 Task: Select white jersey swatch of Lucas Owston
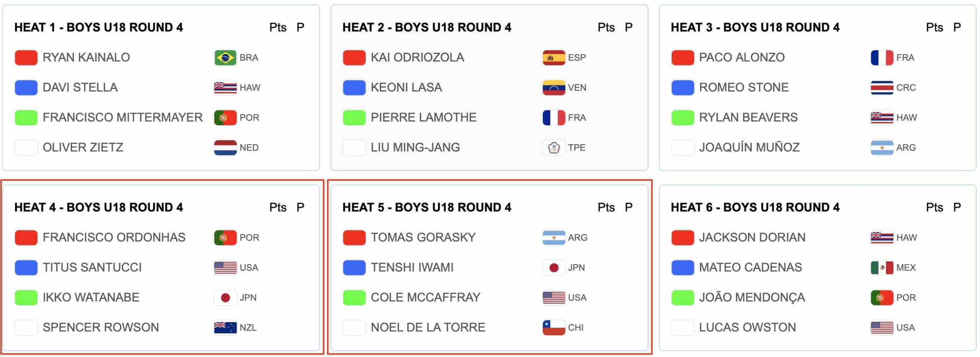click(683, 328)
